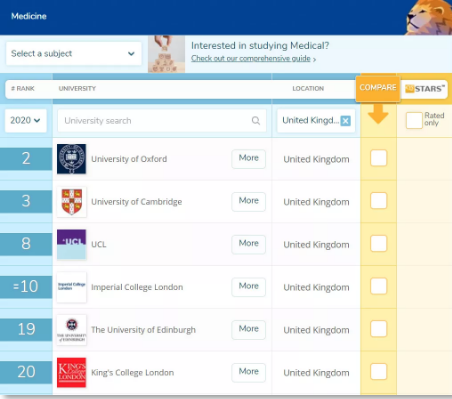The image size is (452, 399).
Task: Click rank =10 cell
Action: 26,287
